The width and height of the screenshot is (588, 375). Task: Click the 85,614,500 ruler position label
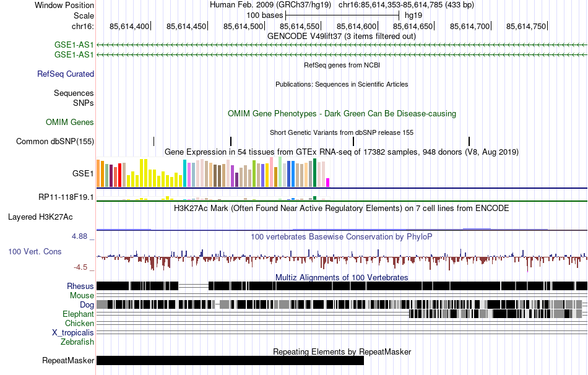(243, 26)
